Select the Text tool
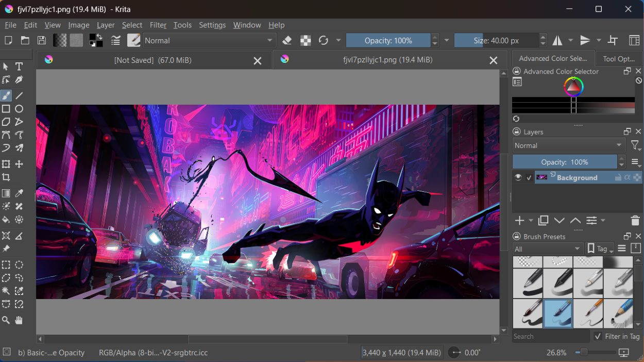This screenshot has width=644, height=362. 19,67
